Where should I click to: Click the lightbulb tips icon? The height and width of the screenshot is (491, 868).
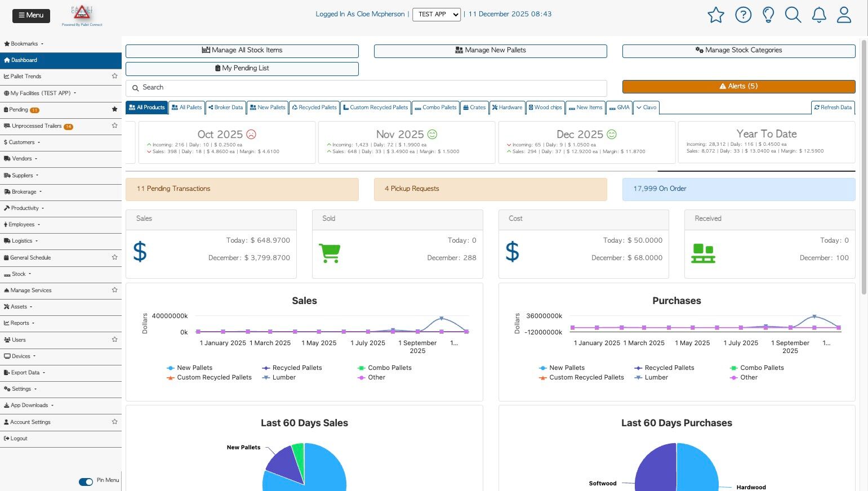tap(768, 15)
